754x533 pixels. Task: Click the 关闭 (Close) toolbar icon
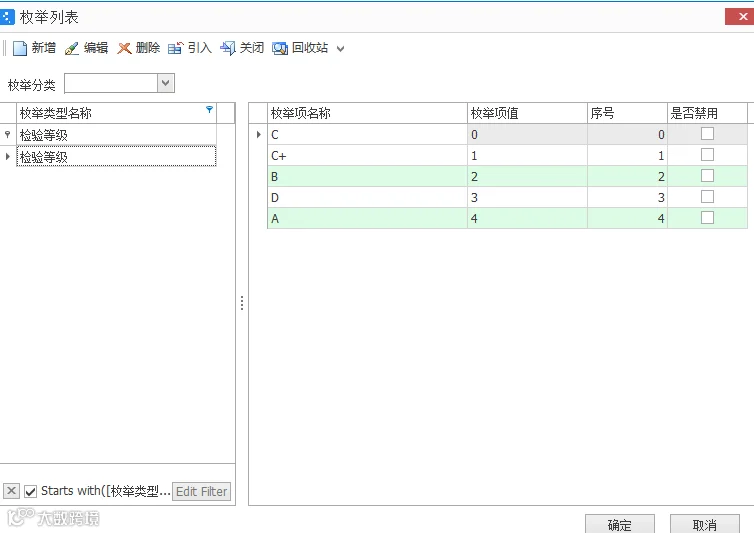[228, 48]
